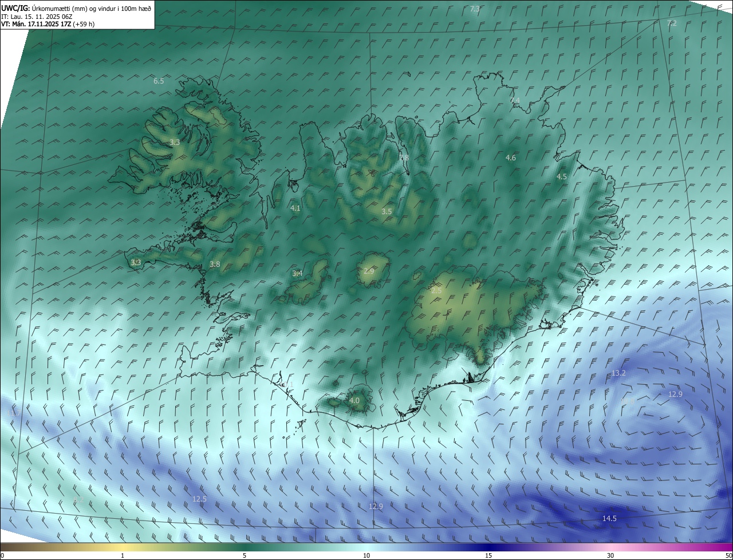Click the 4.6 value label

click(x=511, y=157)
